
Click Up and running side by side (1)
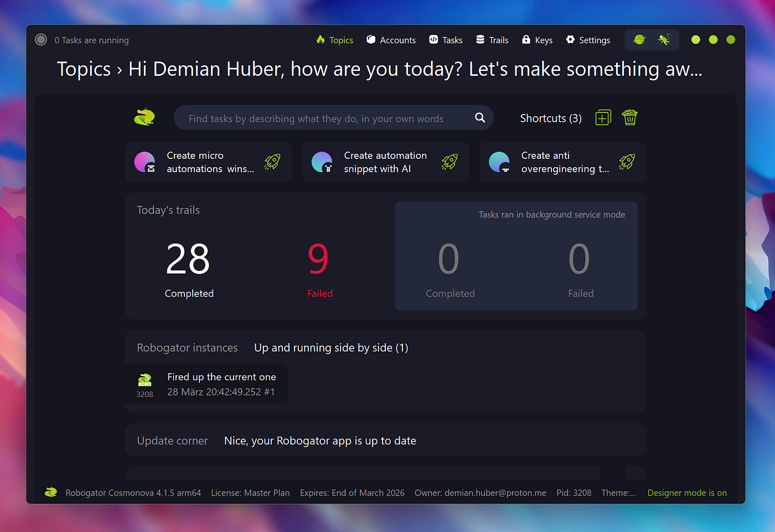click(331, 348)
